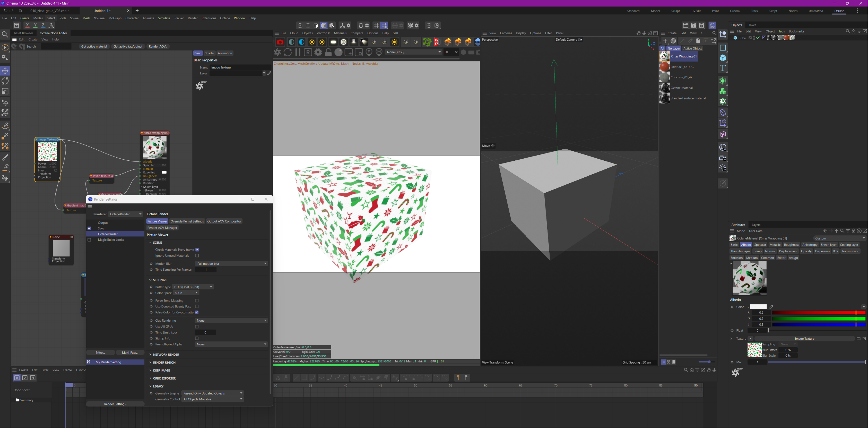Add a Cube primitive from right palette
The image size is (868, 428).
(x=723, y=58)
